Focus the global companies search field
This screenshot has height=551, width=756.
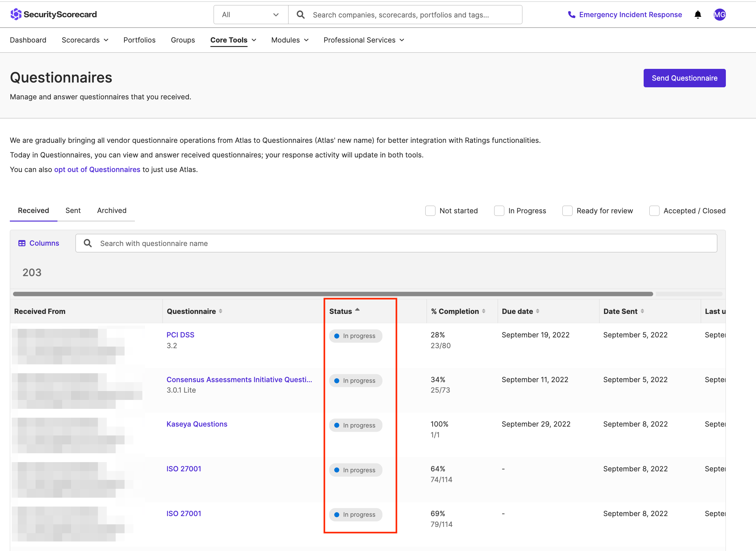tap(405, 15)
